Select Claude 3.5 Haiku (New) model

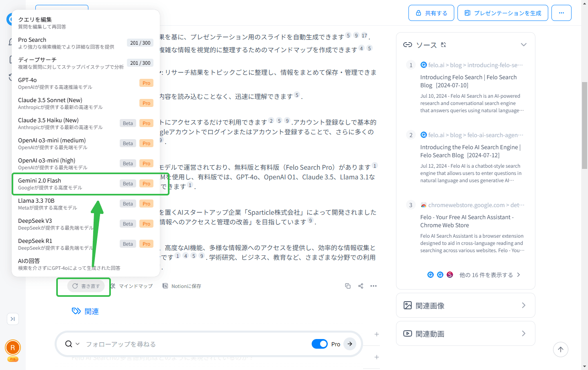86,123
